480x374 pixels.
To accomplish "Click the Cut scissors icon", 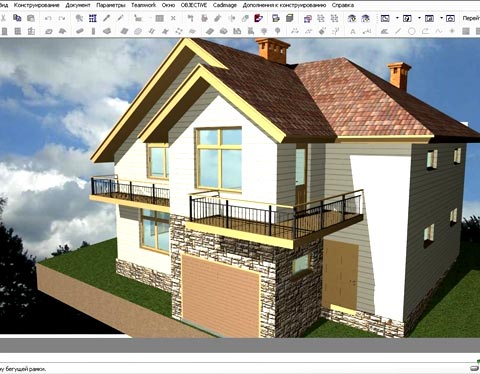I will (3, 18).
